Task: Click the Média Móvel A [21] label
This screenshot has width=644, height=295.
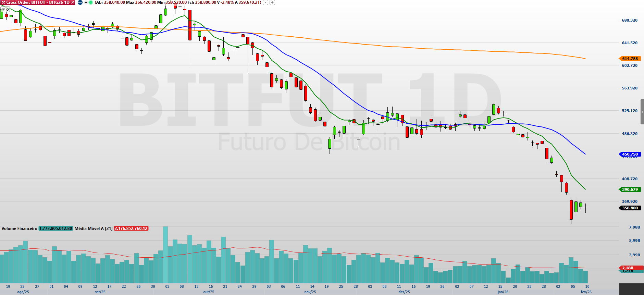Action: point(93,229)
